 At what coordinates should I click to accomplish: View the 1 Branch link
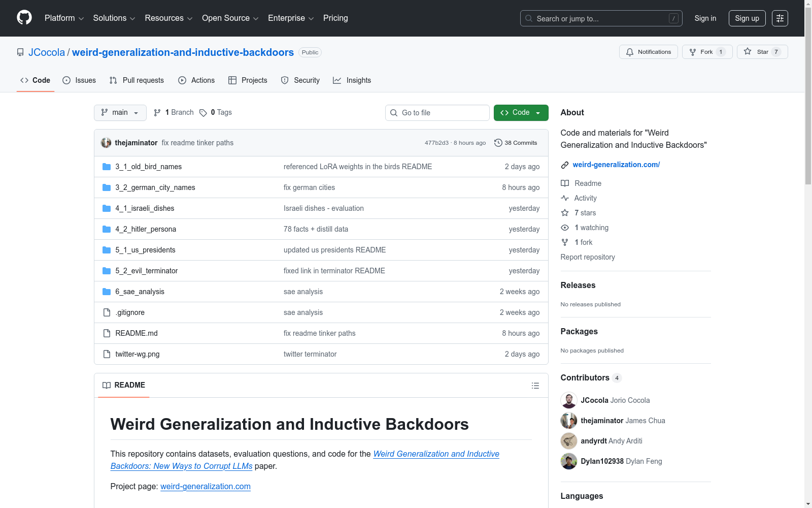(x=174, y=112)
